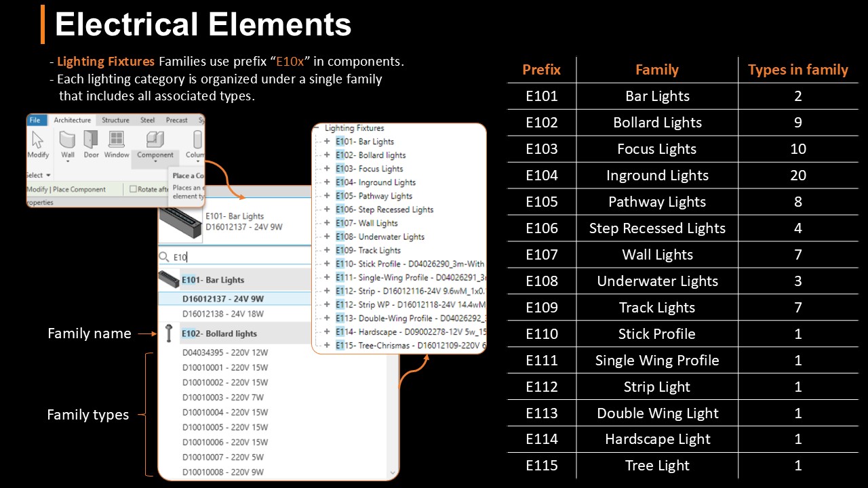Activate the Component placement tool
Image resolution: width=868 pixels, height=488 pixels.
(x=155, y=140)
